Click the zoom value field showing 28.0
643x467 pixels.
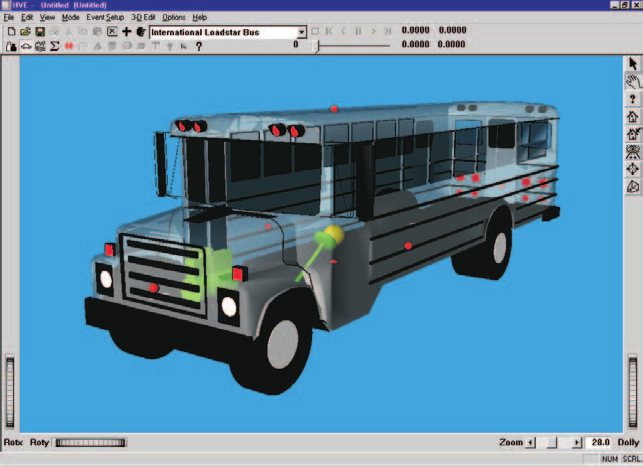click(x=600, y=443)
